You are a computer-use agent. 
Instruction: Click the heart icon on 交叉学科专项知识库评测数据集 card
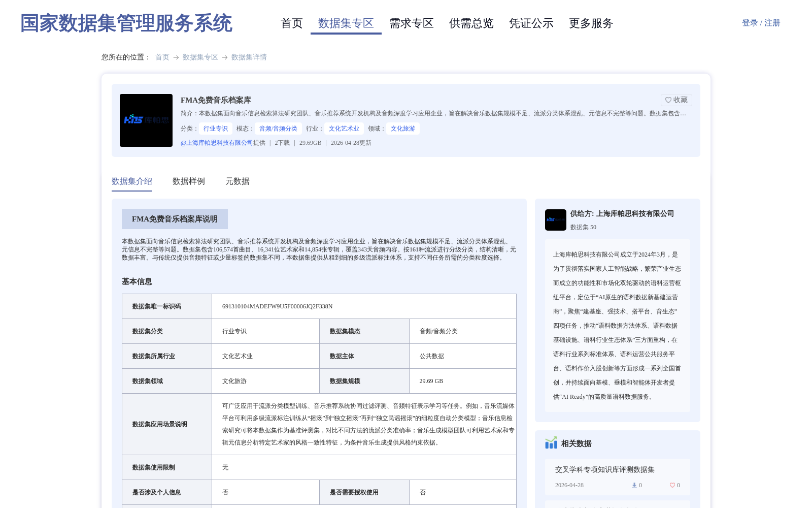pos(672,485)
